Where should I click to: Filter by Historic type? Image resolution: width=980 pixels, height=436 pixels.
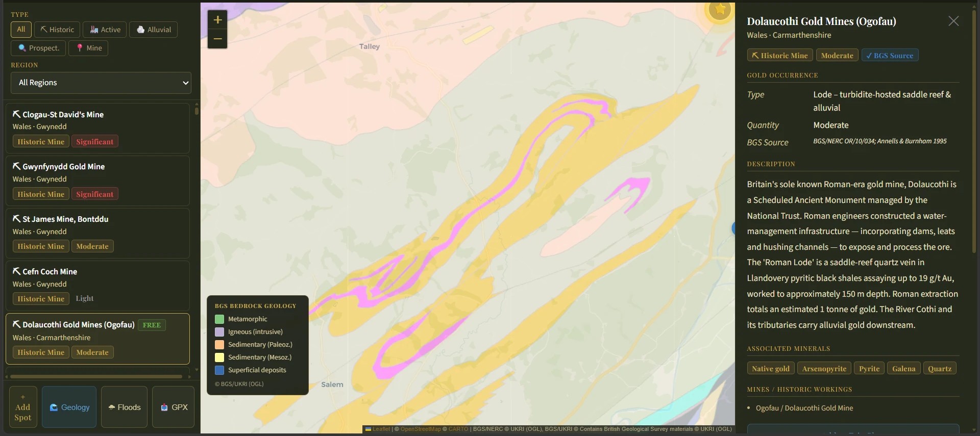tap(57, 30)
